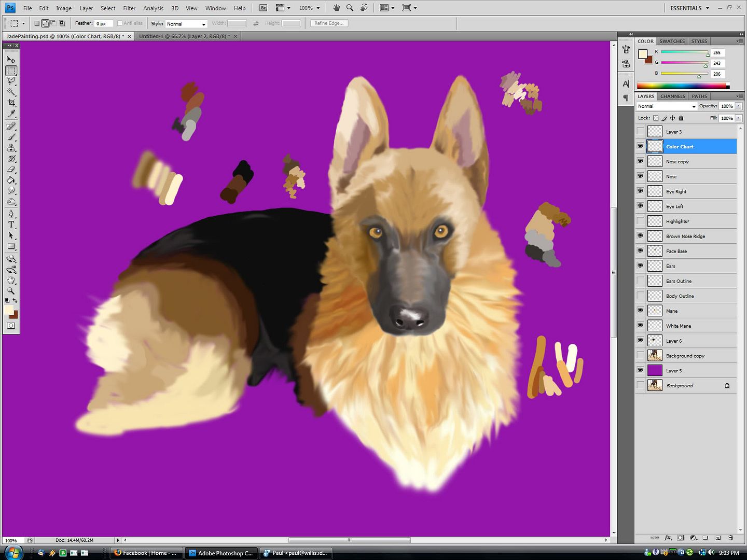Click the Windows Start button
This screenshot has height=560, width=747.
[x=12, y=552]
